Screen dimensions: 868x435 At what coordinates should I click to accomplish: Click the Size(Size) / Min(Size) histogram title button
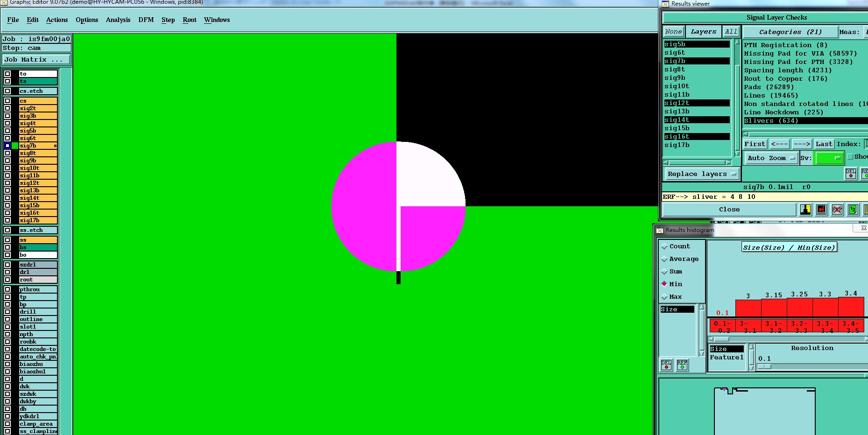tap(790, 247)
